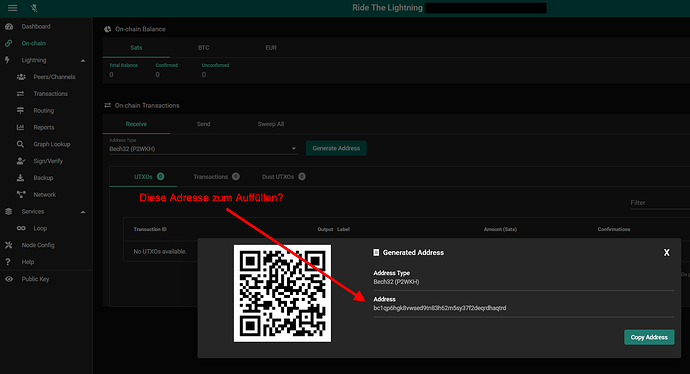Screen dimensions: 690x374
Task: Open the hamburger menu icon
Action: pos(12,8)
